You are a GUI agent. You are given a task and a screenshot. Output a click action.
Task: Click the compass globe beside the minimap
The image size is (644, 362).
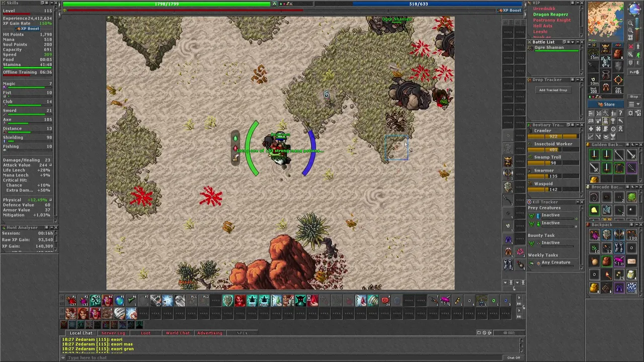point(634,9)
